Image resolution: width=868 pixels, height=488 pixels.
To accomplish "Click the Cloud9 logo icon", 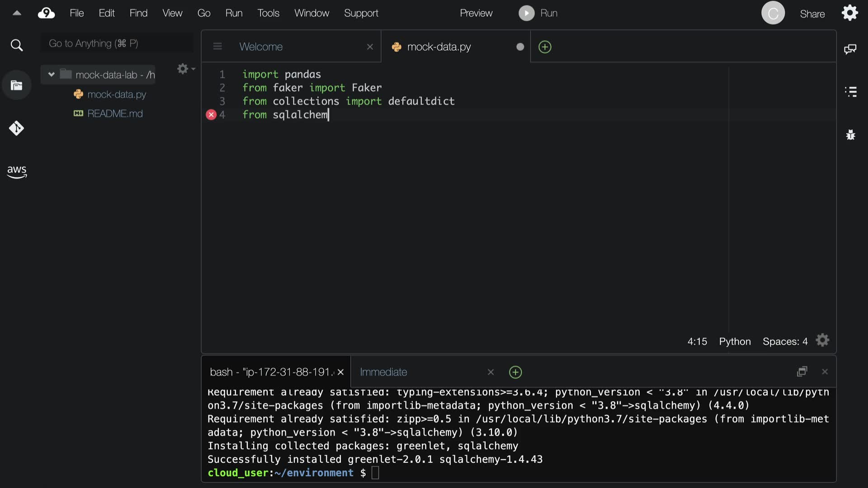I will click(46, 13).
